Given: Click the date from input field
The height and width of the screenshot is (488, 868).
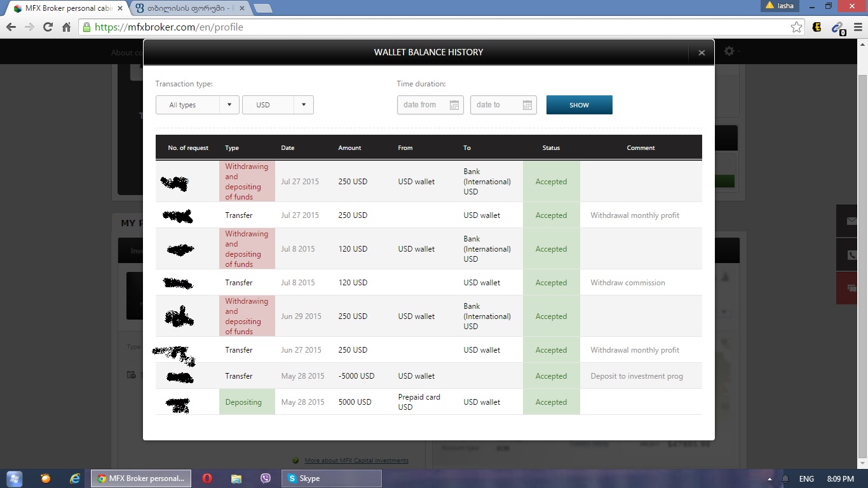Looking at the screenshot, I should (x=430, y=105).
